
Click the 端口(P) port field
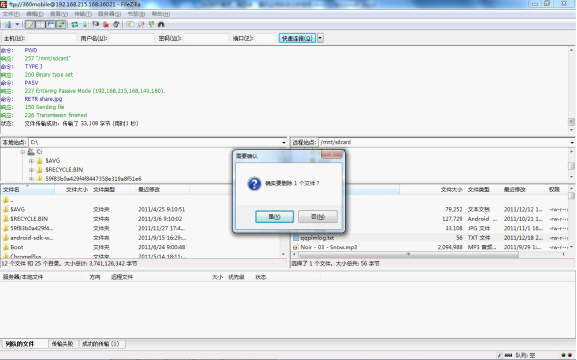(266, 38)
